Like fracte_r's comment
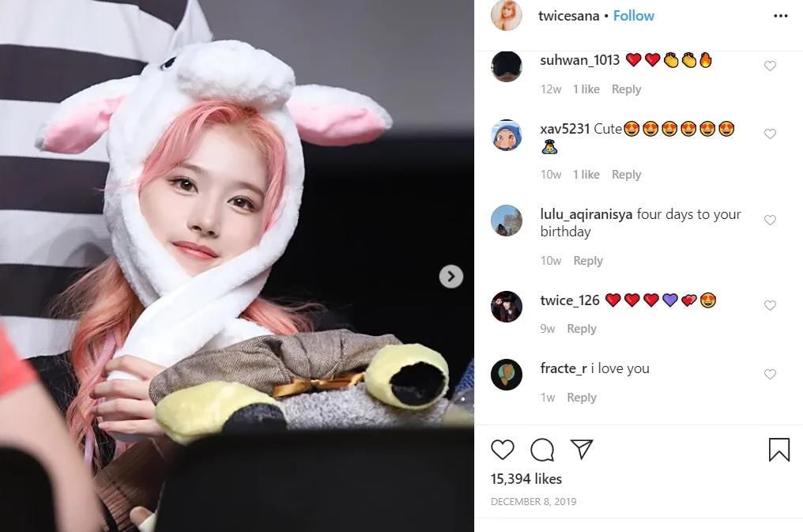 pyautogui.click(x=770, y=374)
